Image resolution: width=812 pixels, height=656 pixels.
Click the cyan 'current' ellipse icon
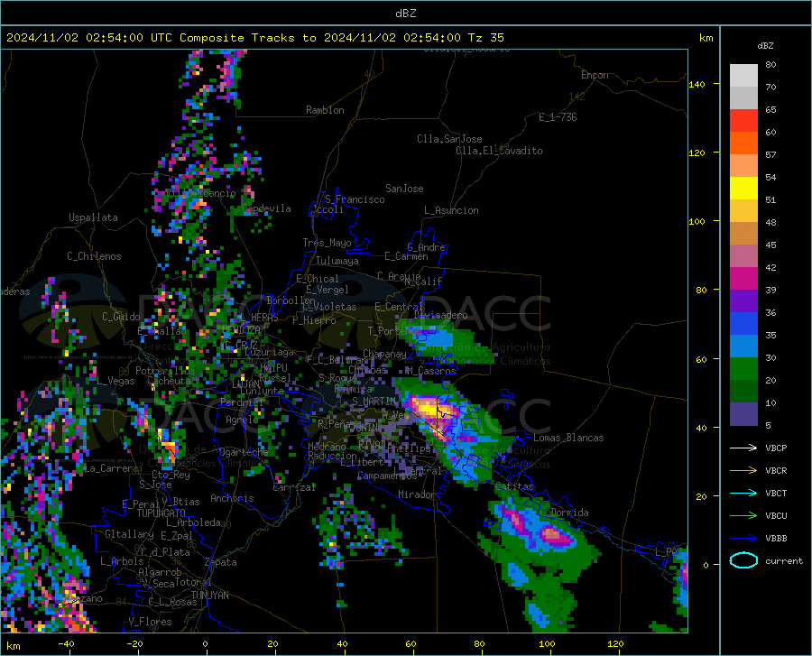(743, 560)
